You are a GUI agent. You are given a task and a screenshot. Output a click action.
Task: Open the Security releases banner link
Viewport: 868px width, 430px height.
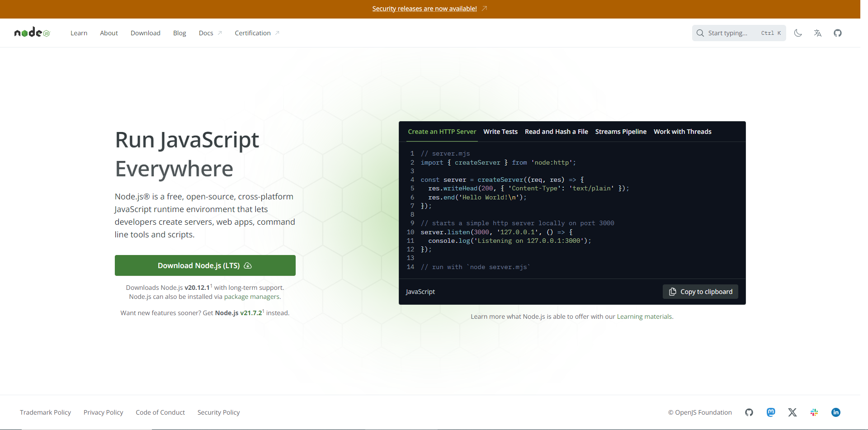tap(425, 9)
